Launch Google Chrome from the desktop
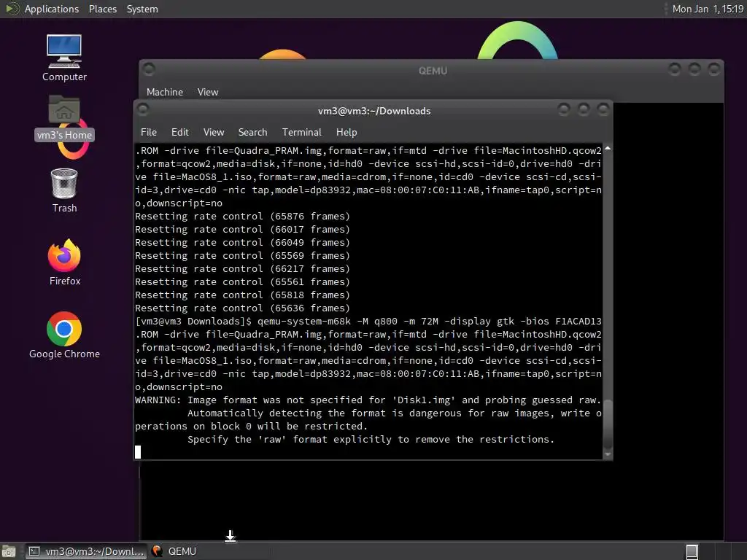The image size is (747, 560). tap(64, 335)
